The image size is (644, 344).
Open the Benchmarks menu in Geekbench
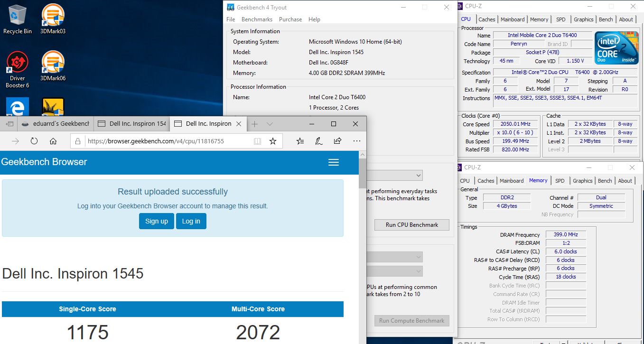[x=257, y=19]
